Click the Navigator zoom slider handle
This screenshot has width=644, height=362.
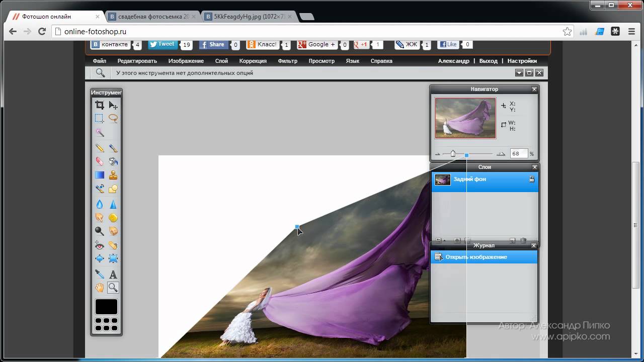[453, 153]
